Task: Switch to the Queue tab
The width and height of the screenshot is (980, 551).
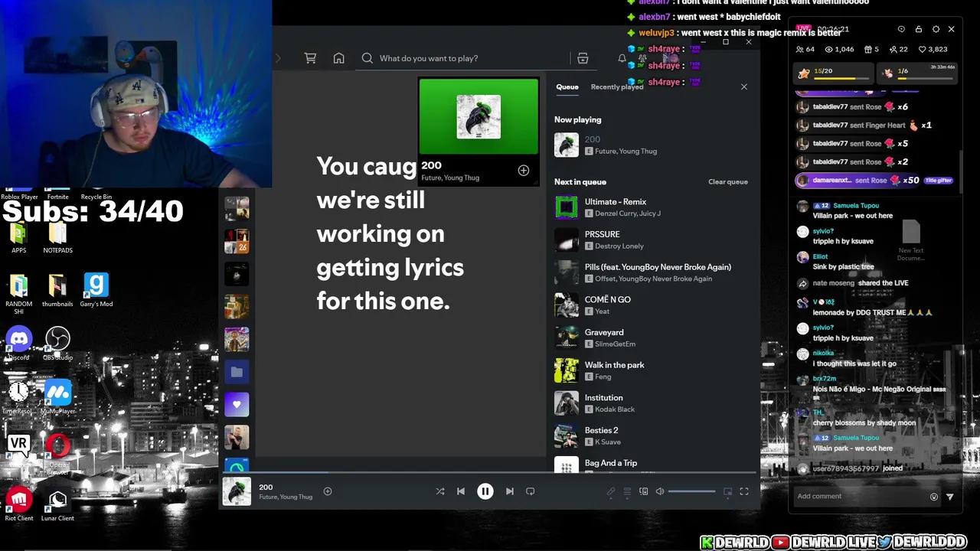Action: pos(567,86)
